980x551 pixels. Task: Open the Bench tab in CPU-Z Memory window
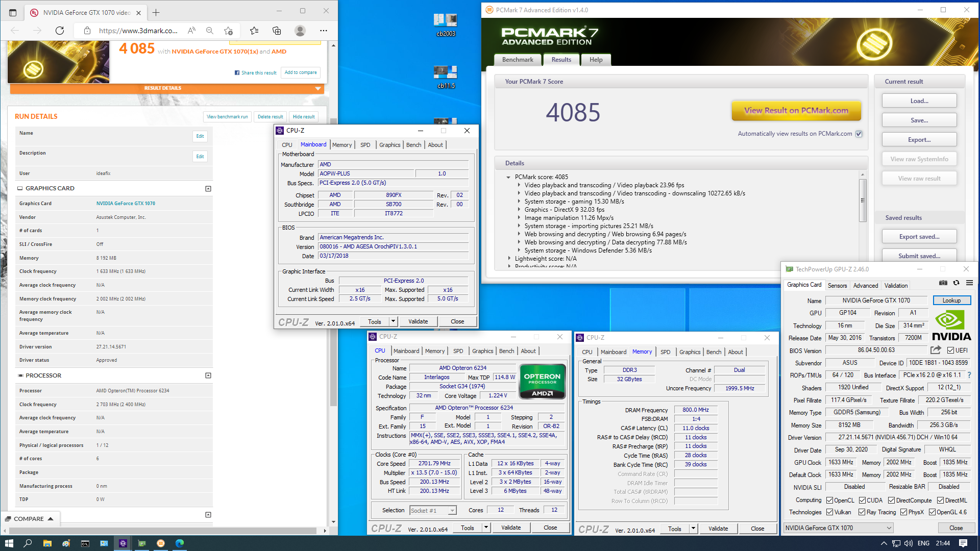click(714, 352)
